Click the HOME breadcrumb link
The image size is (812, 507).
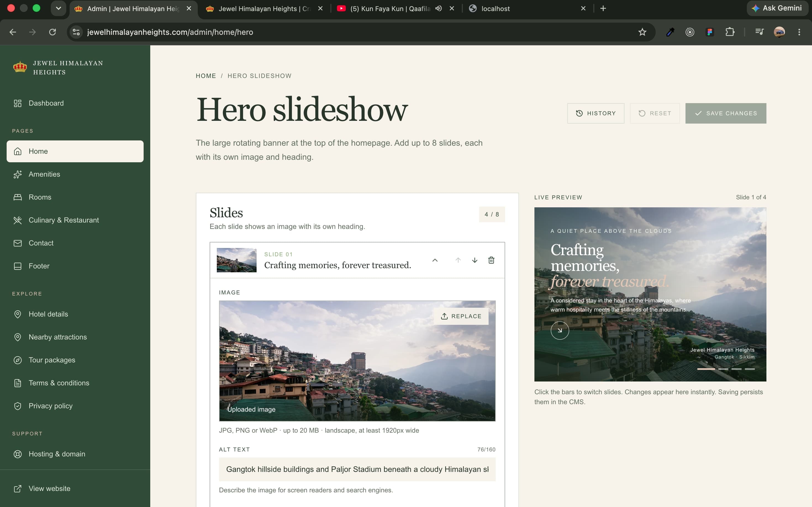point(206,76)
